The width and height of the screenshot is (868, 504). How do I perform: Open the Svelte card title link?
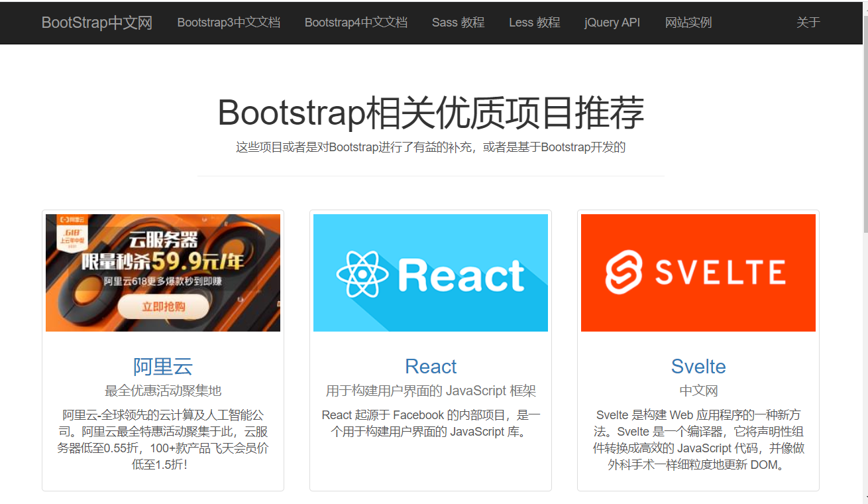(x=698, y=365)
